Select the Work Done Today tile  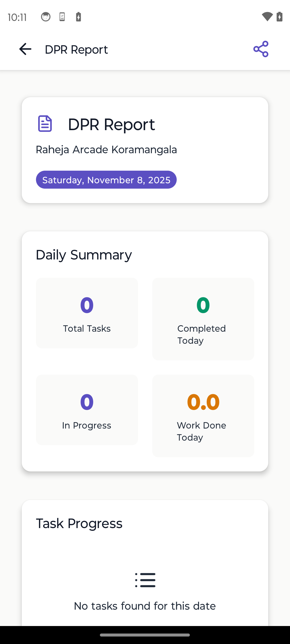tap(203, 416)
